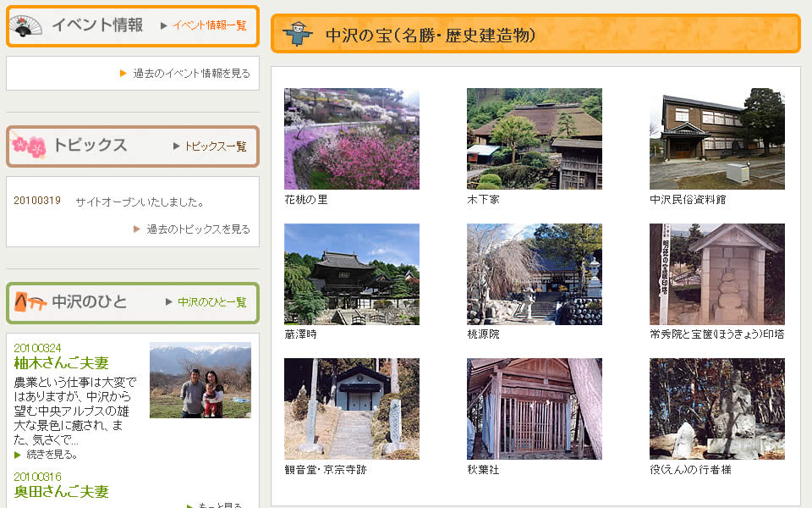Open 過去のイベント情報を見る link

point(191,73)
